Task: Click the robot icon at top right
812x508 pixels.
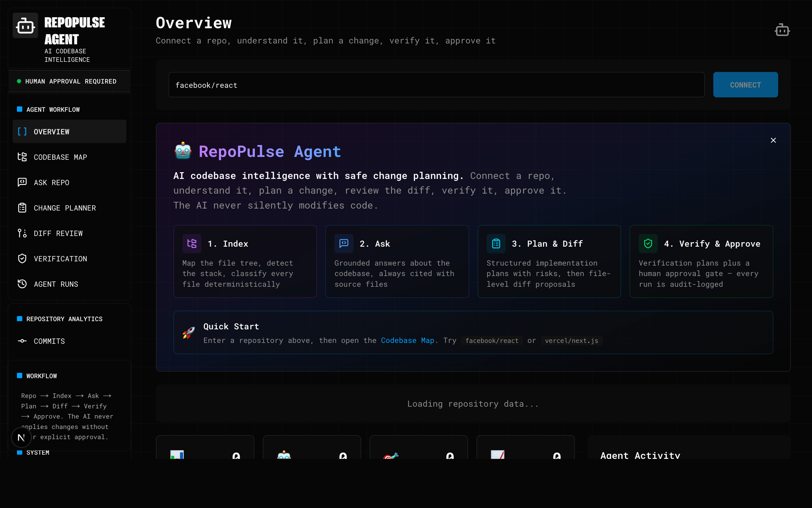Action: click(782, 30)
